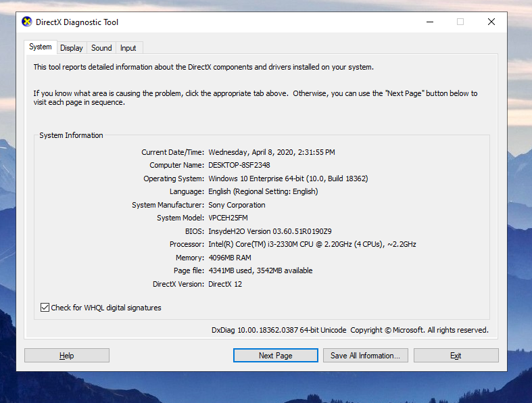
Task: Click the 'This tool reports detailed information' sentence
Action: tap(203, 67)
